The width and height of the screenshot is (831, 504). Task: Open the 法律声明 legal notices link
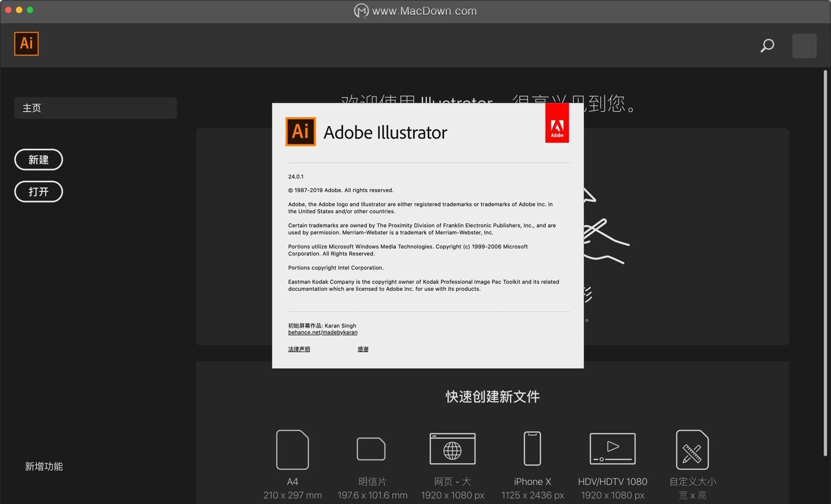click(299, 349)
